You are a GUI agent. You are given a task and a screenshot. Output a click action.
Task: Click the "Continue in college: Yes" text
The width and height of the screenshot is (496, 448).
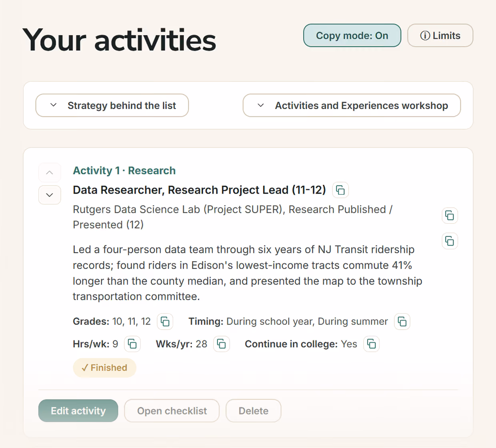pyautogui.click(x=301, y=344)
